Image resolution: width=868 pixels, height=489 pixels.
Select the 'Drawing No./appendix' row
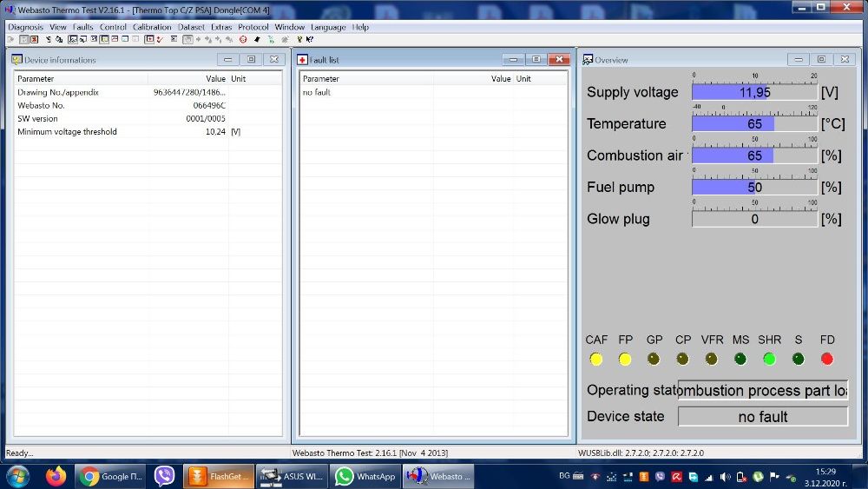click(x=148, y=92)
